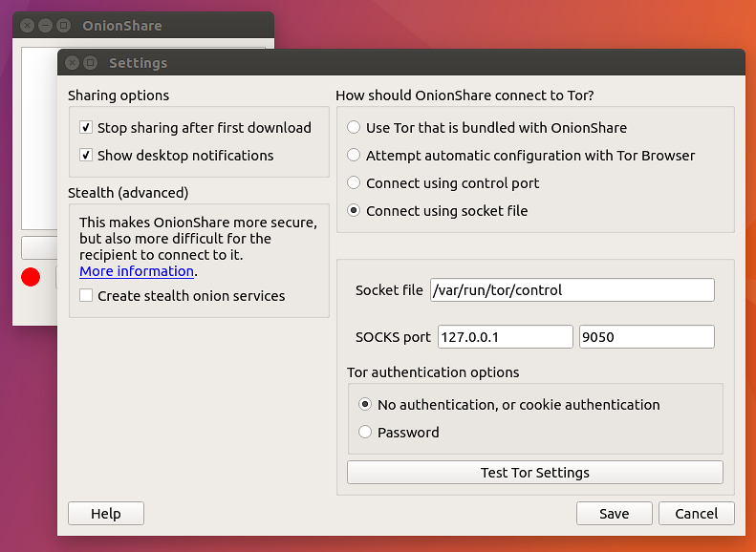Open Help for settings
The height and width of the screenshot is (552, 756).
click(106, 514)
